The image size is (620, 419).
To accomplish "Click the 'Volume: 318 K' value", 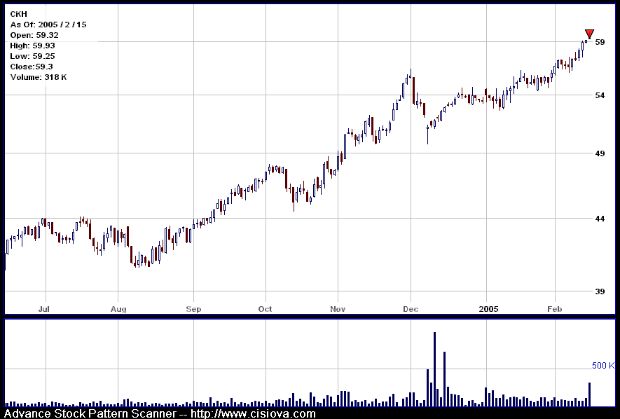I will click(39, 77).
